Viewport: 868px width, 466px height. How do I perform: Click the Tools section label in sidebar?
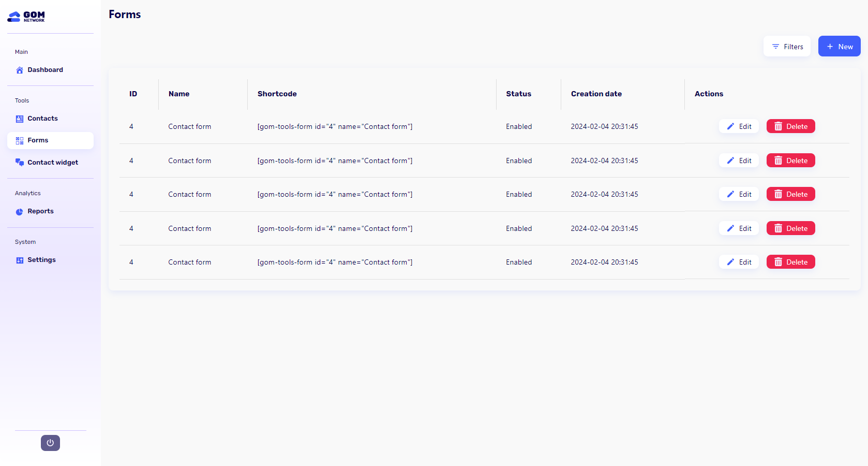(22, 100)
